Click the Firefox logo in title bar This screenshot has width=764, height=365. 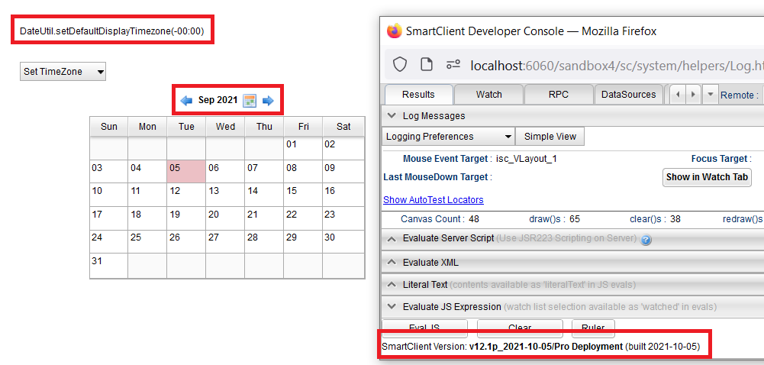click(x=394, y=31)
